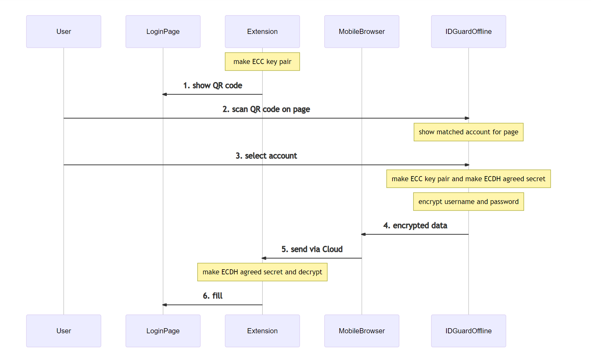The width and height of the screenshot is (591, 364).
Task: Click the "1. show QR code" message label
Action: tap(212, 86)
